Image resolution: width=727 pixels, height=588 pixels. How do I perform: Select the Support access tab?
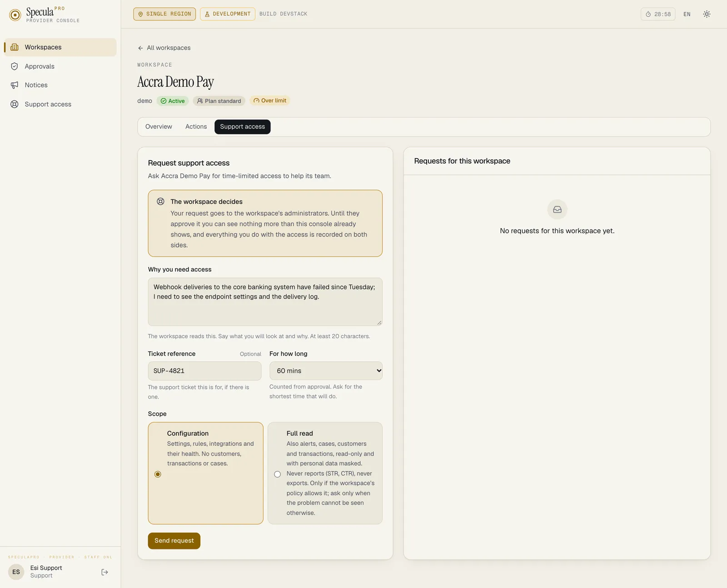point(242,127)
